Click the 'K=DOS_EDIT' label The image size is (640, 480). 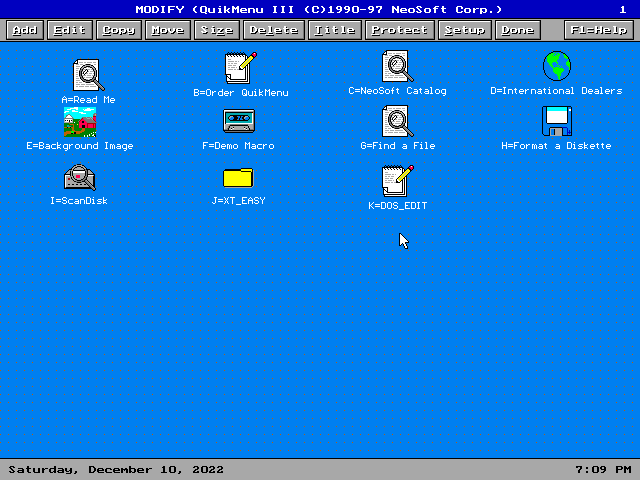tap(398, 206)
